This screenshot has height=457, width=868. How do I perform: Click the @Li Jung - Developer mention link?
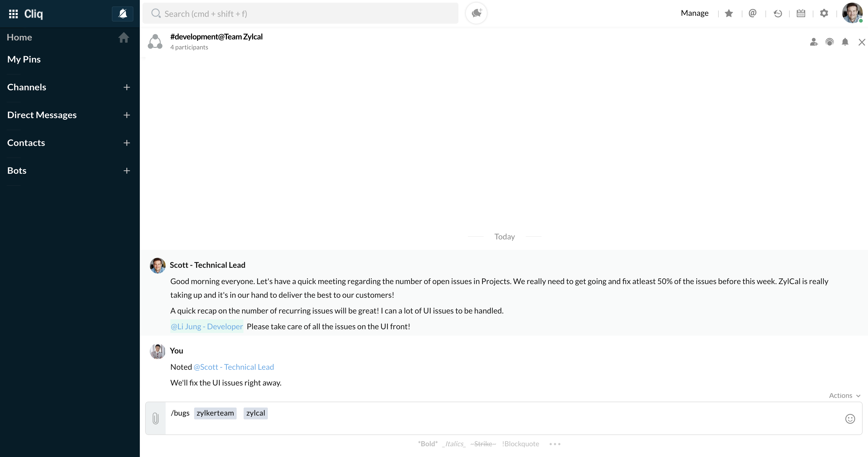[x=207, y=326]
